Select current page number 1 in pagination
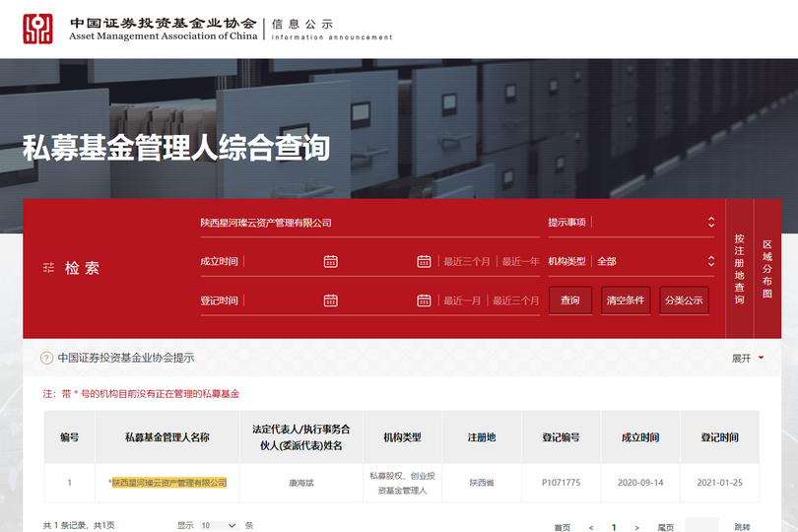This screenshot has height=532, width=798. coord(614,527)
